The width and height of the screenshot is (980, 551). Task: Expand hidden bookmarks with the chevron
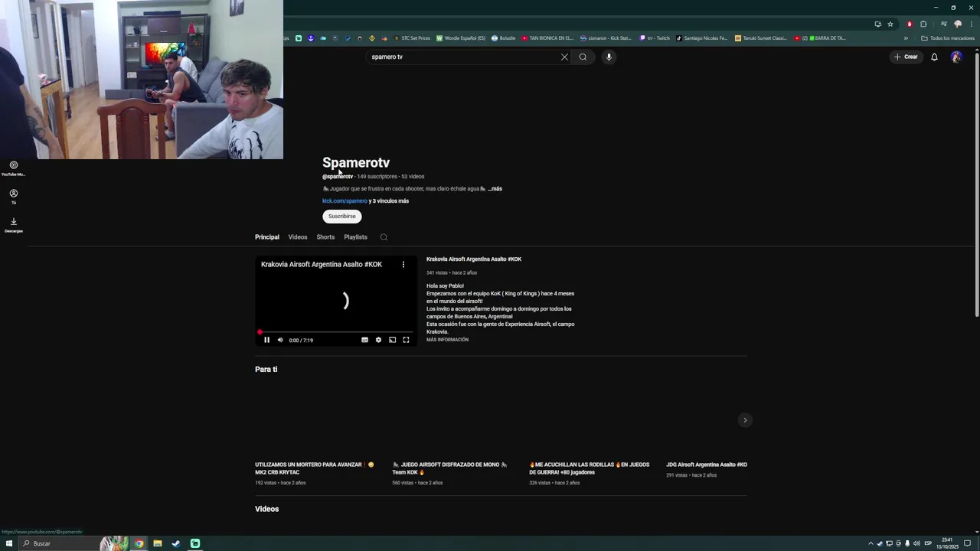[x=906, y=38]
